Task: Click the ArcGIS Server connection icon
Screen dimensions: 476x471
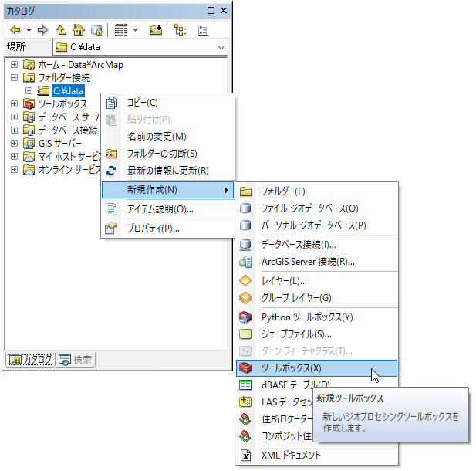Action: pos(245,262)
